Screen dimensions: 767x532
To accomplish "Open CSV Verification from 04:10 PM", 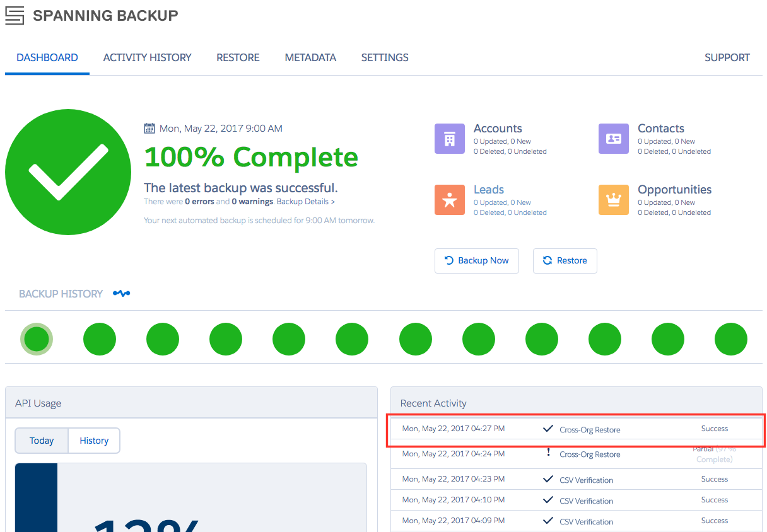I will click(586, 501).
